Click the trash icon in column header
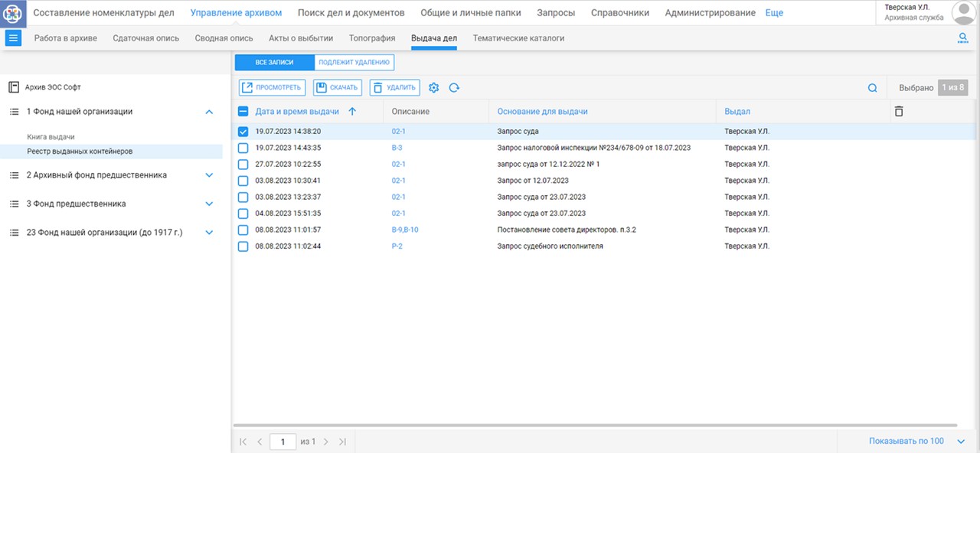Viewport: 980px width, 551px height. pyautogui.click(x=899, y=112)
